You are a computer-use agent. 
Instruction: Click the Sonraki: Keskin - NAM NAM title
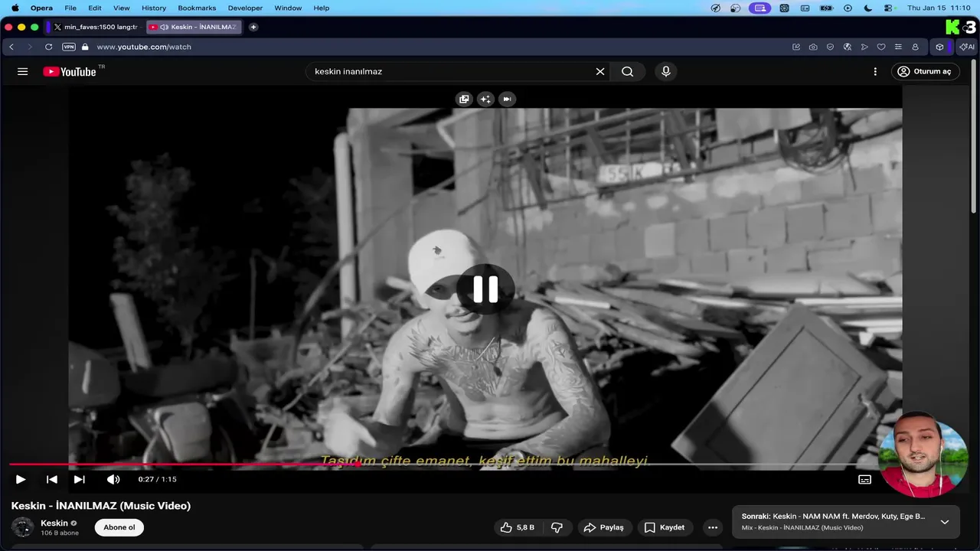pos(833,517)
